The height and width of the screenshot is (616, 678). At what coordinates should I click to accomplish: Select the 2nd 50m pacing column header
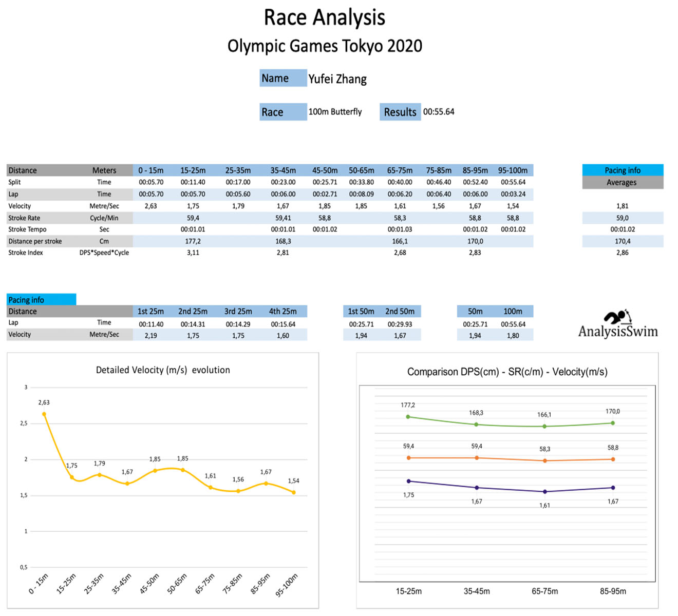pos(400,312)
